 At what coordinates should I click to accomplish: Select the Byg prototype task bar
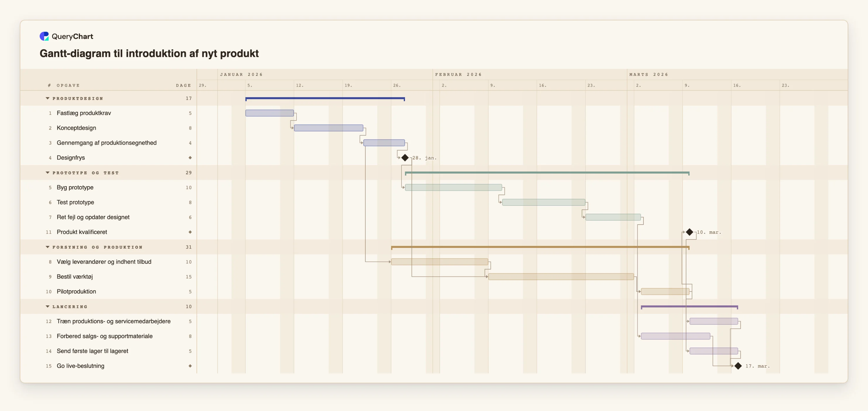pos(454,188)
